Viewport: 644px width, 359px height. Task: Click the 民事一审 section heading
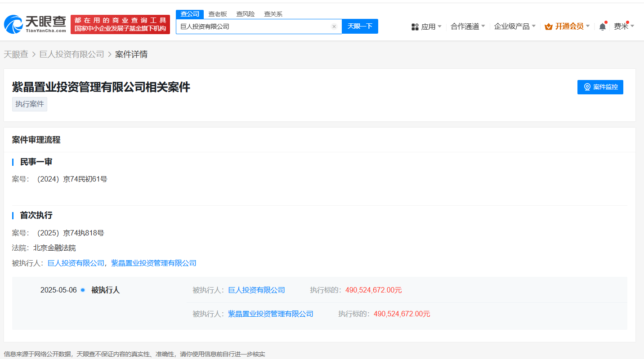[36, 162]
